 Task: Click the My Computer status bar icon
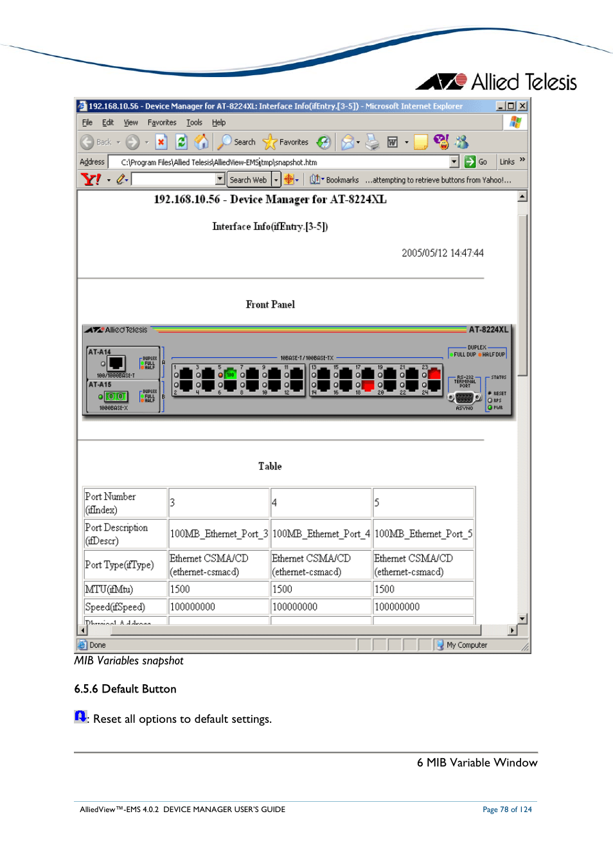(440, 645)
